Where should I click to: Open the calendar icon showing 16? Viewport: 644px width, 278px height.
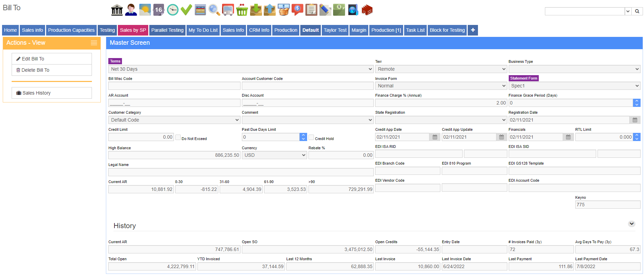pos(159,10)
